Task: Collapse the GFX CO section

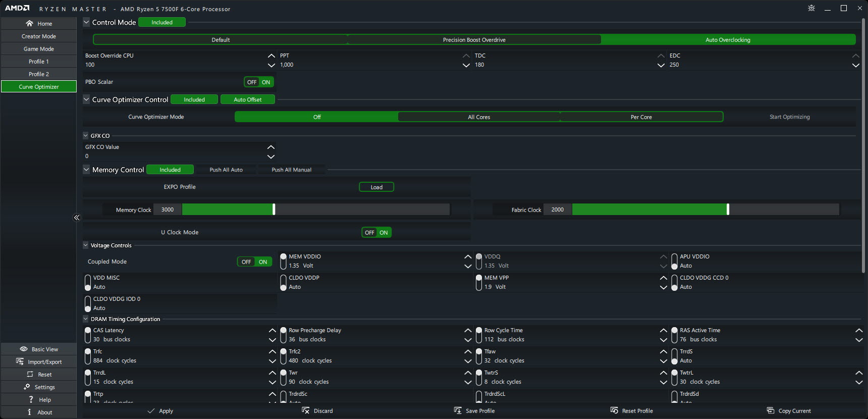Action: click(x=85, y=135)
